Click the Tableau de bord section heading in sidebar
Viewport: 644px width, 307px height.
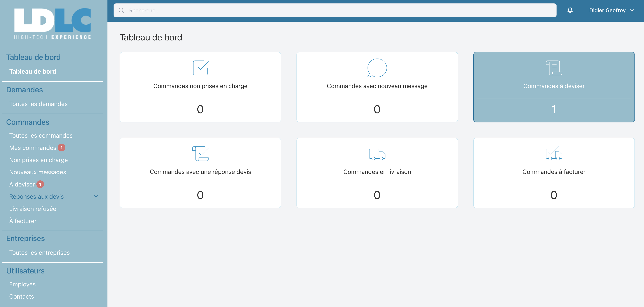pyautogui.click(x=33, y=57)
